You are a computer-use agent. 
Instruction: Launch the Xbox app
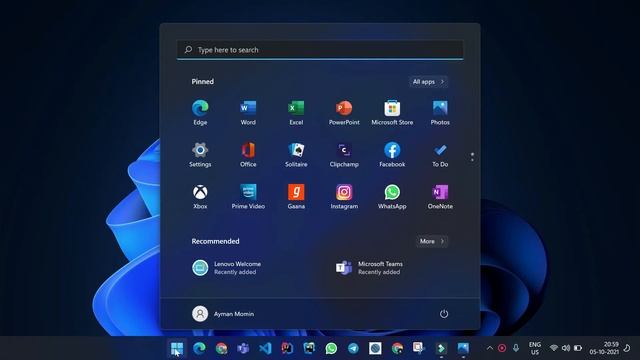pyautogui.click(x=200, y=197)
